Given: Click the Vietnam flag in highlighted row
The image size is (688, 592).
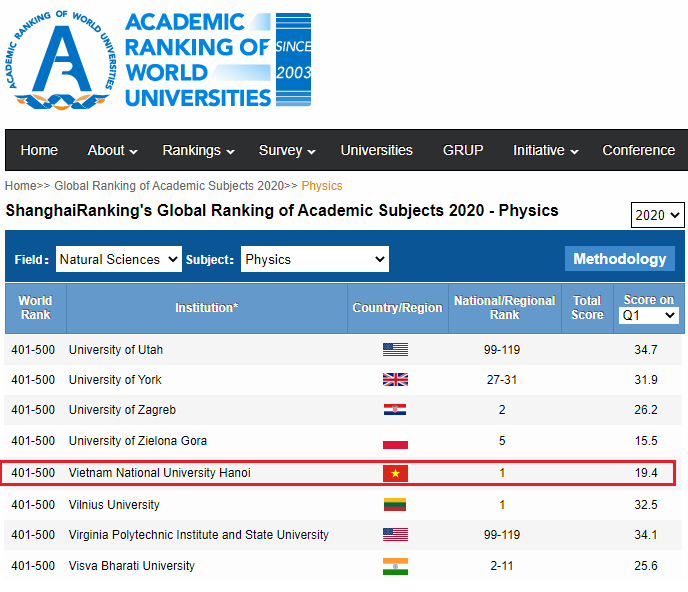Looking at the screenshot, I should (x=395, y=473).
